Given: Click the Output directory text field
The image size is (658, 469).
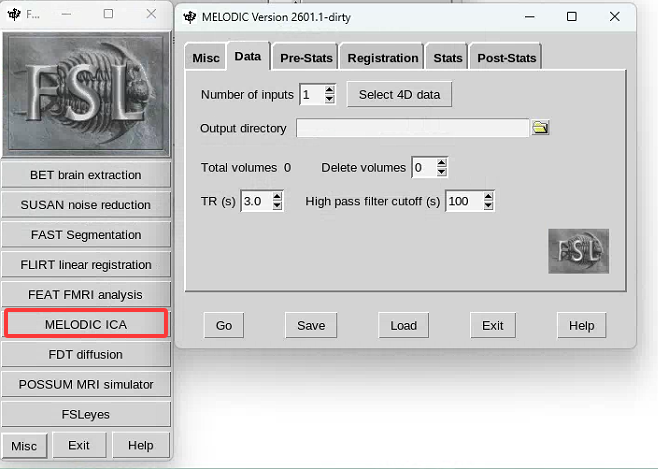Looking at the screenshot, I should click(413, 128).
